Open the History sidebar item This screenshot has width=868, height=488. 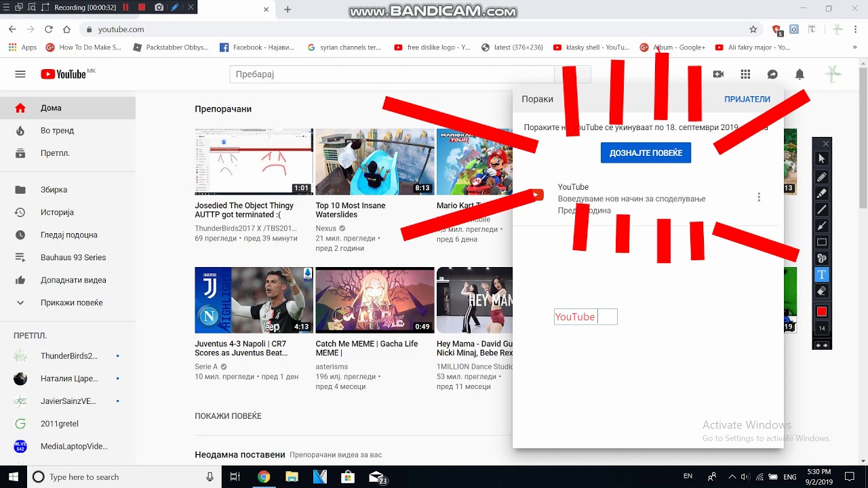[68, 212]
